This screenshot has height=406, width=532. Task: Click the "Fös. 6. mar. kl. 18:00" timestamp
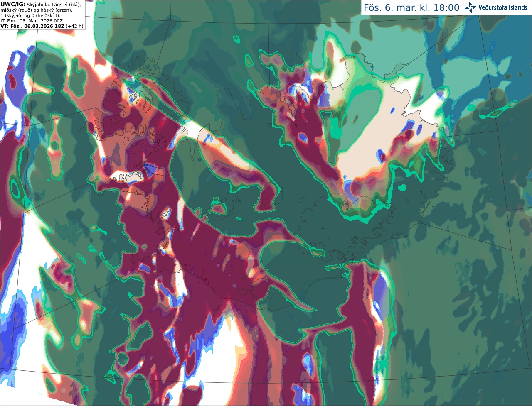(411, 8)
